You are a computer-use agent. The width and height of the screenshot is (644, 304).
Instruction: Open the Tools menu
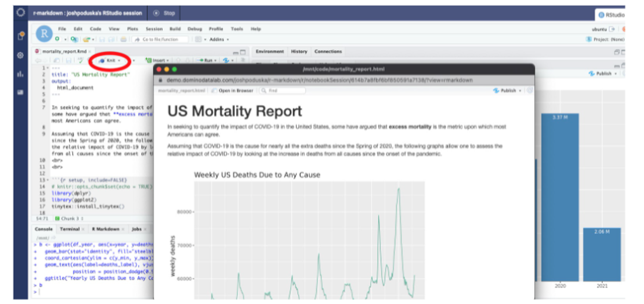pos(237,29)
